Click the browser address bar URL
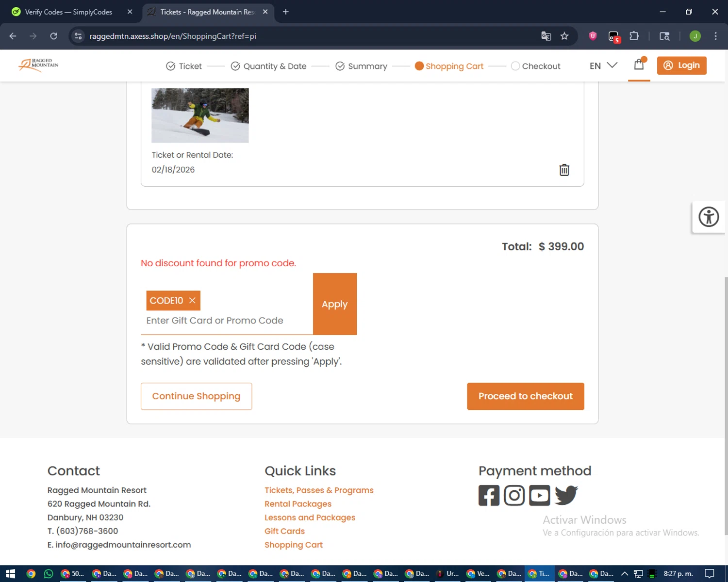The height and width of the screenshot is (582, 728). point(173,36)
